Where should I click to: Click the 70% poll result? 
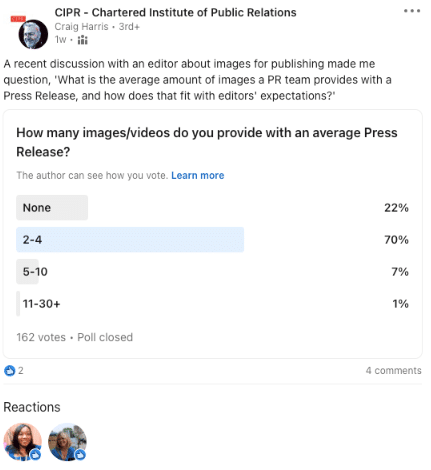[x=396, y=240]
